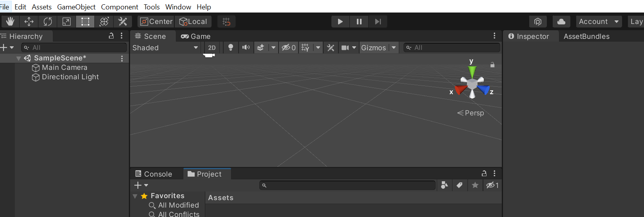Open the custom editor tools icon
This screenshot has height=217, width=644.
click(123, 22)
